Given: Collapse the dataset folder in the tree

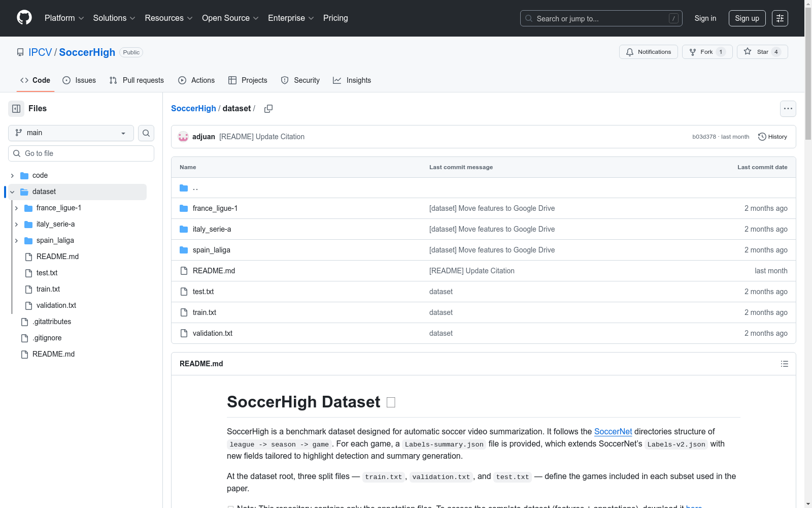Looking at the screenshot, I should (x=12, y=192).
